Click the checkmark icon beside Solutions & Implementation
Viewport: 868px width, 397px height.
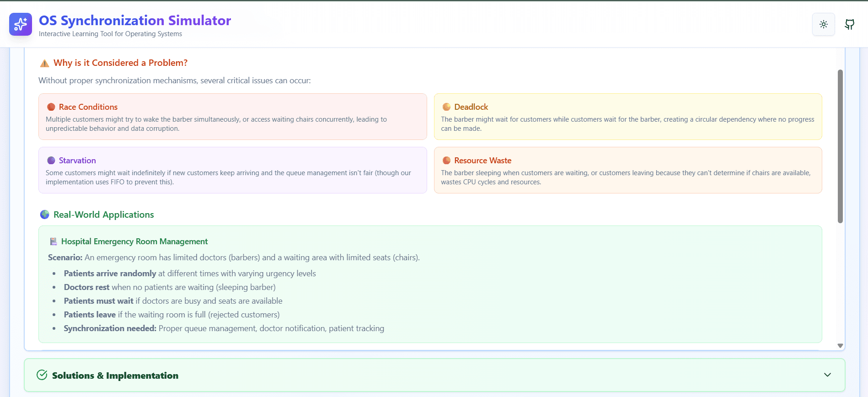[x=42, y=375]
